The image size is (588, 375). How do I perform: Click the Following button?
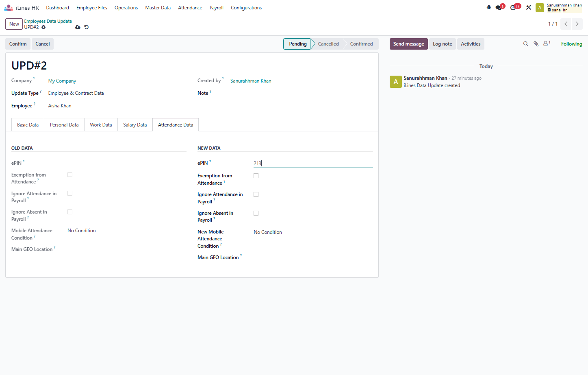[x=571, y=44]
